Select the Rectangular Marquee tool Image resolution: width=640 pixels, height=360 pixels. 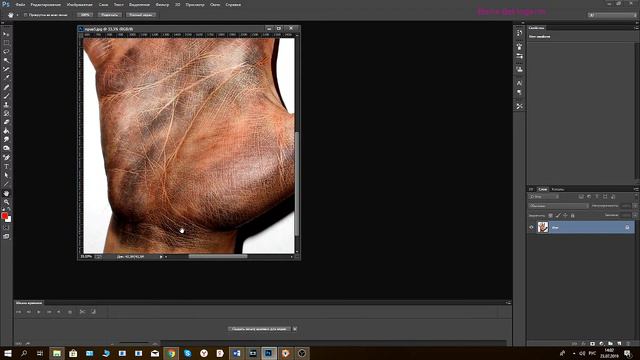pos(6,43)
